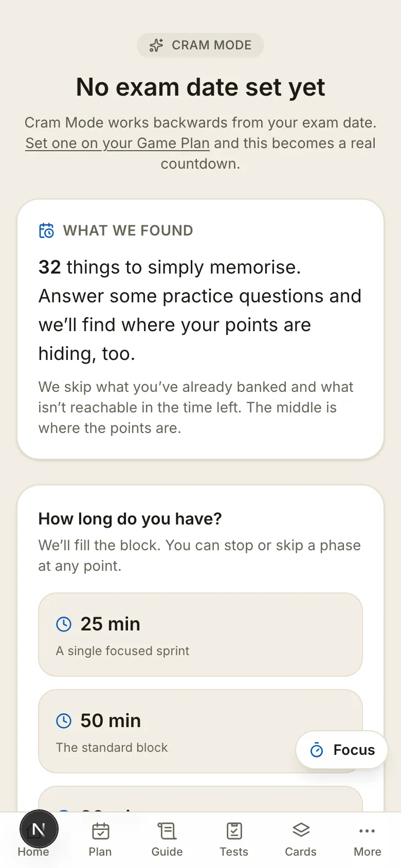Image resolution: width=401 pixels, height=868 pixels.
Task: Click the calendar-clock icon beside What We Found
Action: (46, 230)
